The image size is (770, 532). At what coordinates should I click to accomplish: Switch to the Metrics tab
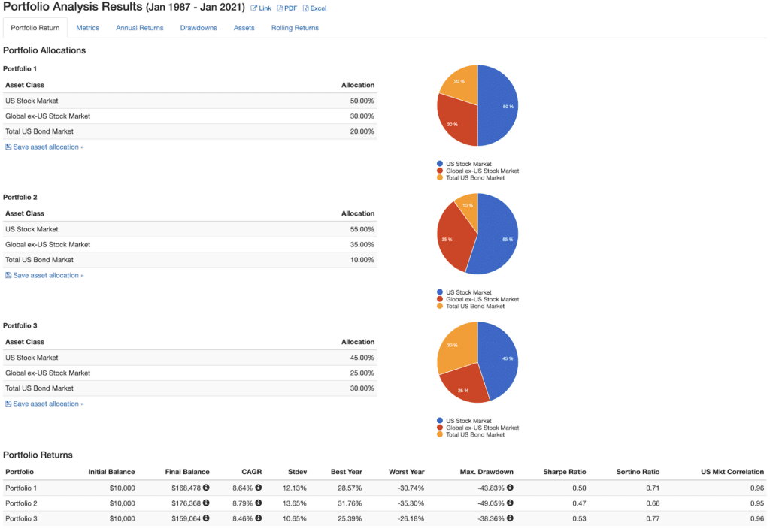pyautogui.click(x=88, y=28)
